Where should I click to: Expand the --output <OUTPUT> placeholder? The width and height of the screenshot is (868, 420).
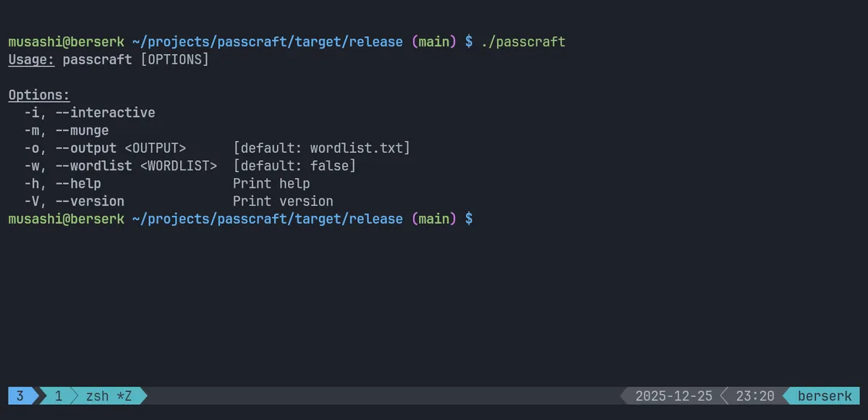(156, 148)
